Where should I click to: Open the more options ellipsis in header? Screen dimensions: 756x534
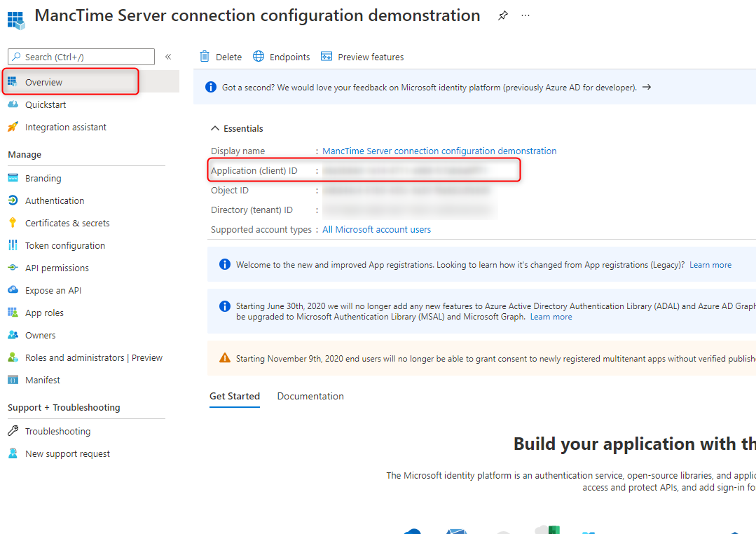coord(525,16)
